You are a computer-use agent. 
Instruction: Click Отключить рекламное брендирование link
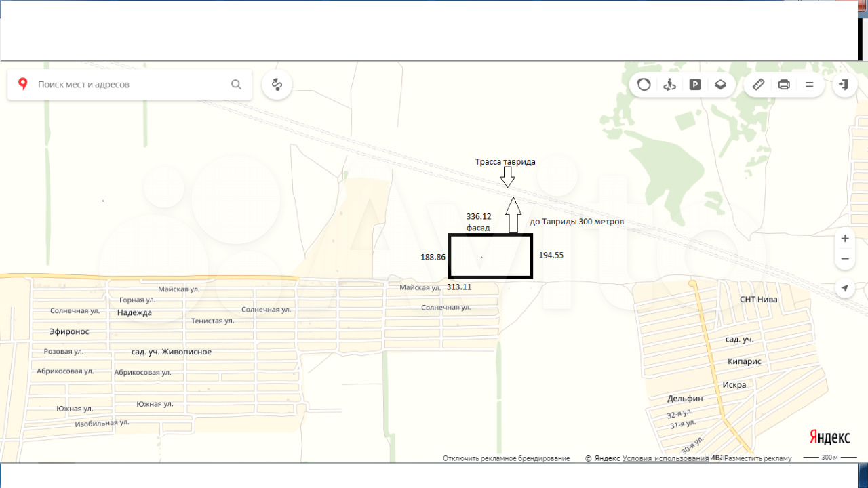pyautogui.click(x=506, y=458)
